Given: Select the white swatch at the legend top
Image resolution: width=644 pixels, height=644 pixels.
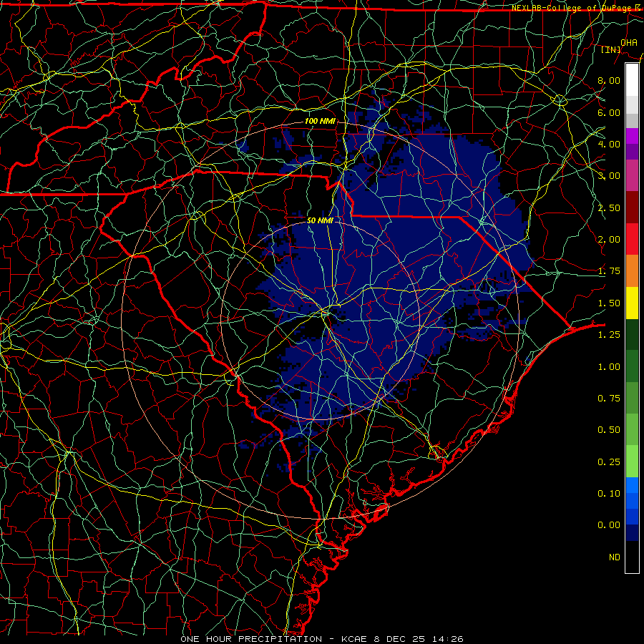Looking at the screenshot, I should pos(632,80).
